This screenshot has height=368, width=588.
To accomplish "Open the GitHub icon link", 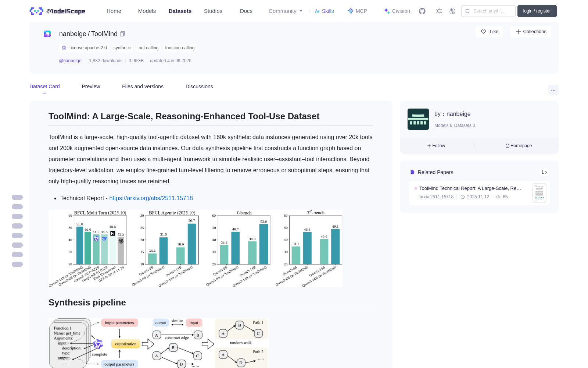I will point(422,11).
